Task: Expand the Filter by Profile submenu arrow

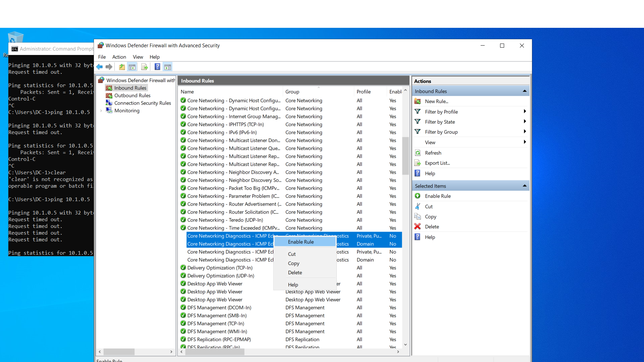Action: 525,111
